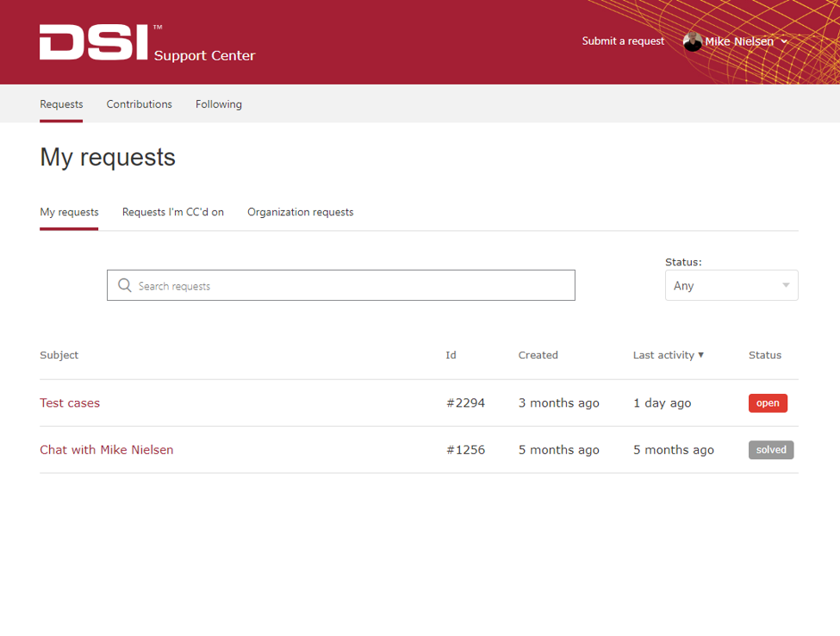
Task: Click Mike Nielsen's profile avatar
Action: pyautogui.click(x=692, y=41)
